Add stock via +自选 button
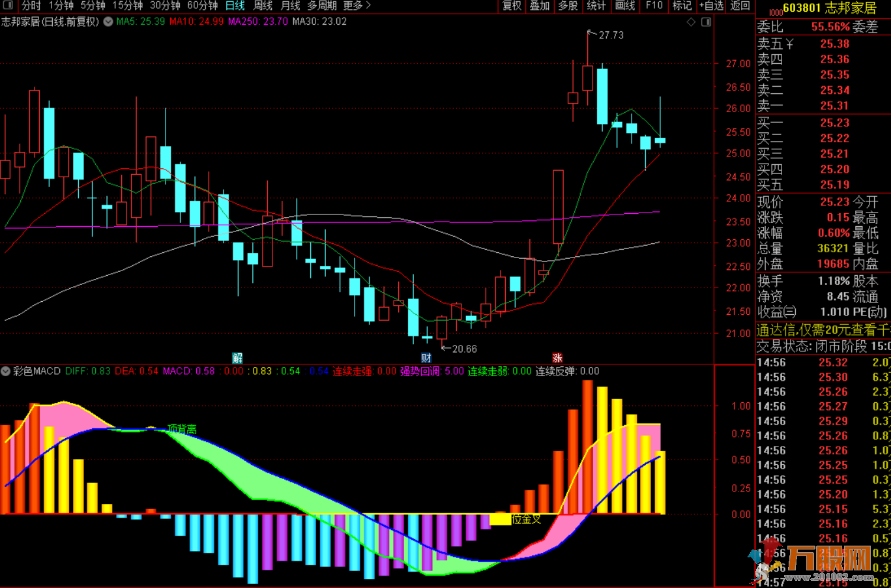The width and height of the screenshot is (891, 588). click(x=711, y=5)
